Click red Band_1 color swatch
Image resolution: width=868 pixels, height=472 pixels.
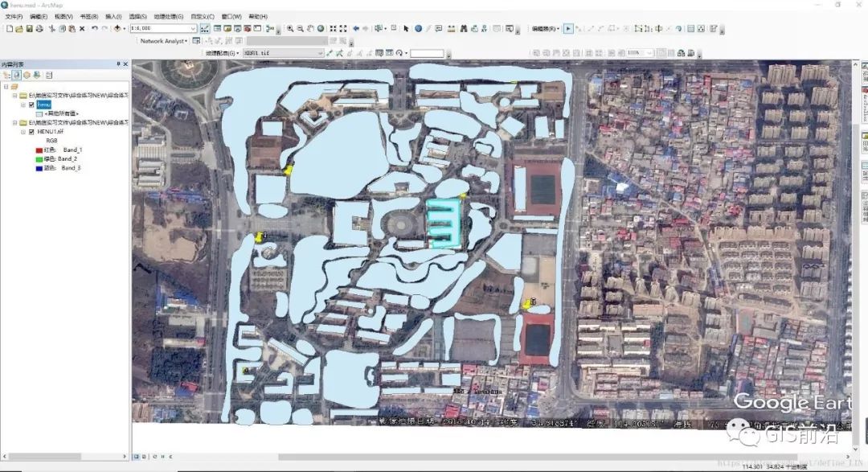pos(39,150)
